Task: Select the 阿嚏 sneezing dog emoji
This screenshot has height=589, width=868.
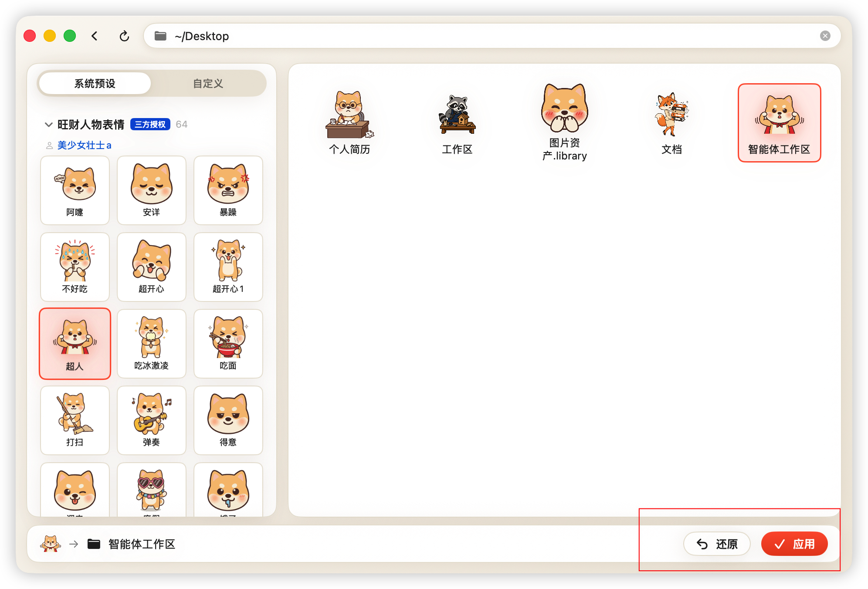Action: (75, 190)
